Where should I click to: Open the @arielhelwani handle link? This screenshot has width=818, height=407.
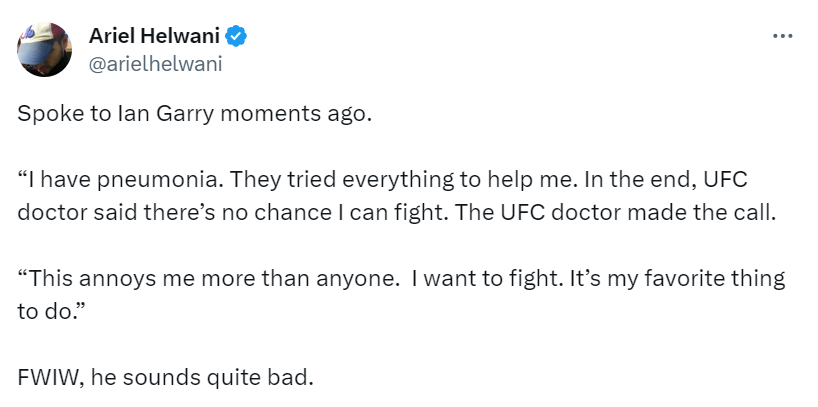click(155, 64)
